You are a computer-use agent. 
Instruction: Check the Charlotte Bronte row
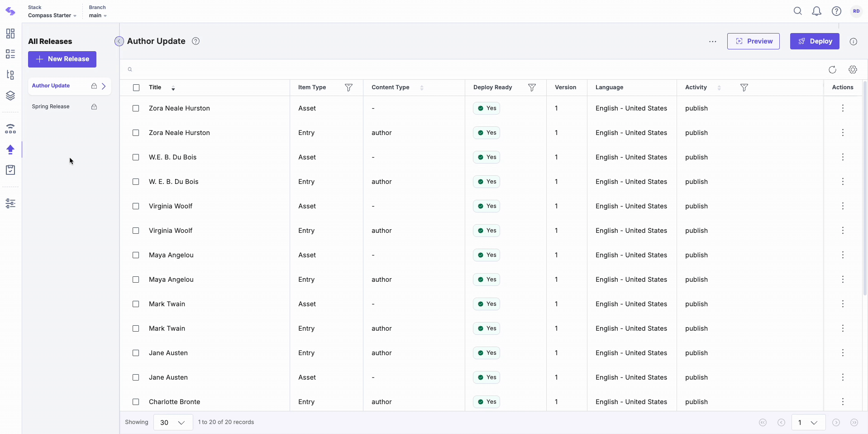[136, 402]
